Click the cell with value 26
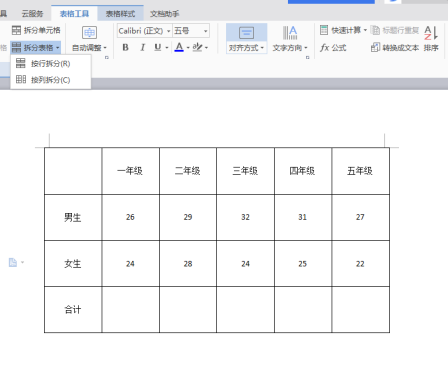Screen dimensions: 448x379 (130, 217)
